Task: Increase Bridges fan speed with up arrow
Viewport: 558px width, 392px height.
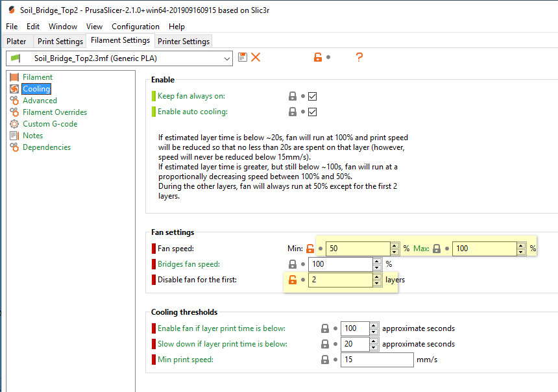Action: tap(377, 261)
